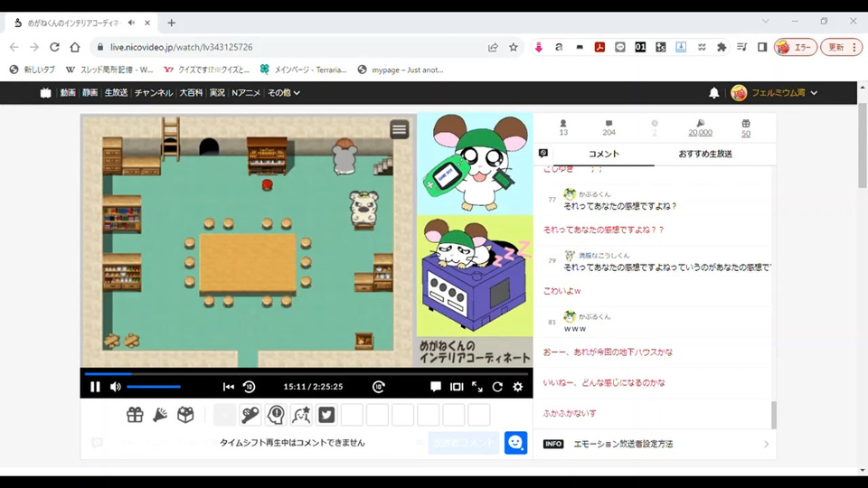Click the video seek progress bar

click(307, 374)
